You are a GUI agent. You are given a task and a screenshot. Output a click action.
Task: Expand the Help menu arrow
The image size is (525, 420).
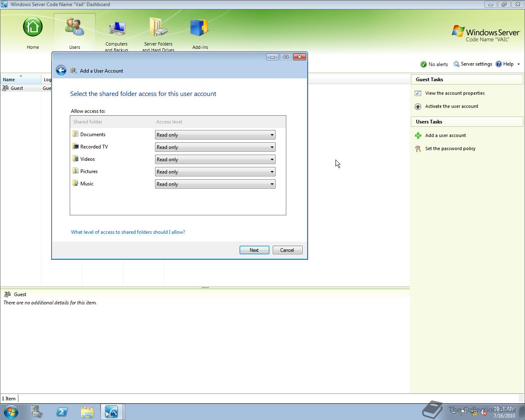tap(518, 64)
